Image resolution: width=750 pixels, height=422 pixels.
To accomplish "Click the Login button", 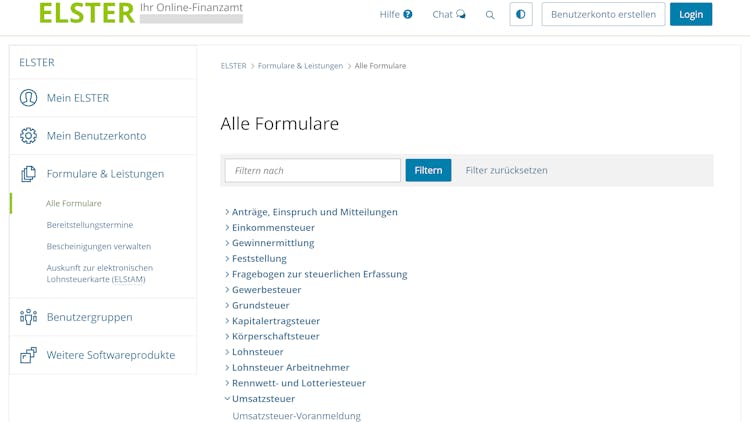I will (691, 14).
